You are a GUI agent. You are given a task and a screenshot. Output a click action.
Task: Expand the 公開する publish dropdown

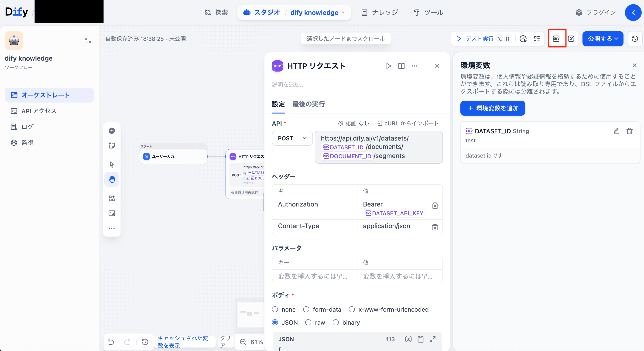point(603,39)
